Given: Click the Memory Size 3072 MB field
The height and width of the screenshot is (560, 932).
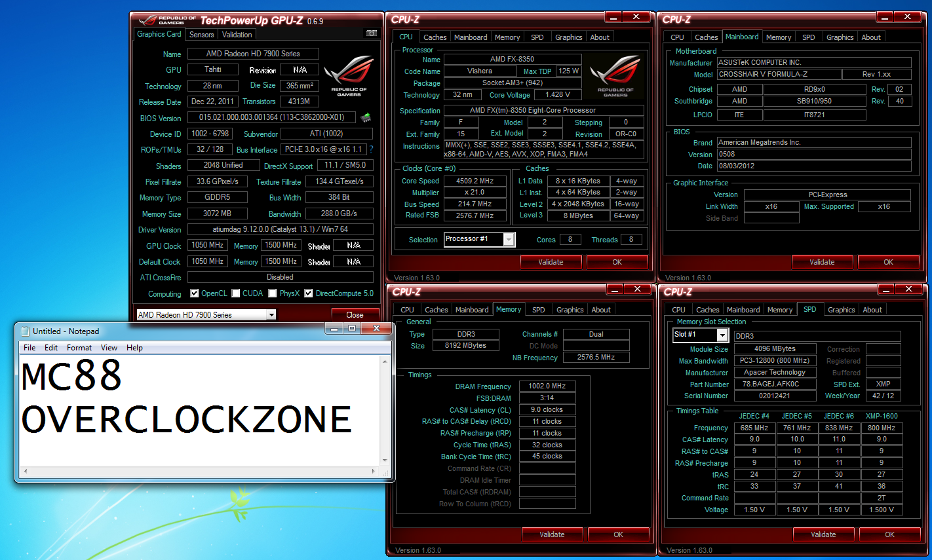Looking at the screenshot, I should 218,214.
